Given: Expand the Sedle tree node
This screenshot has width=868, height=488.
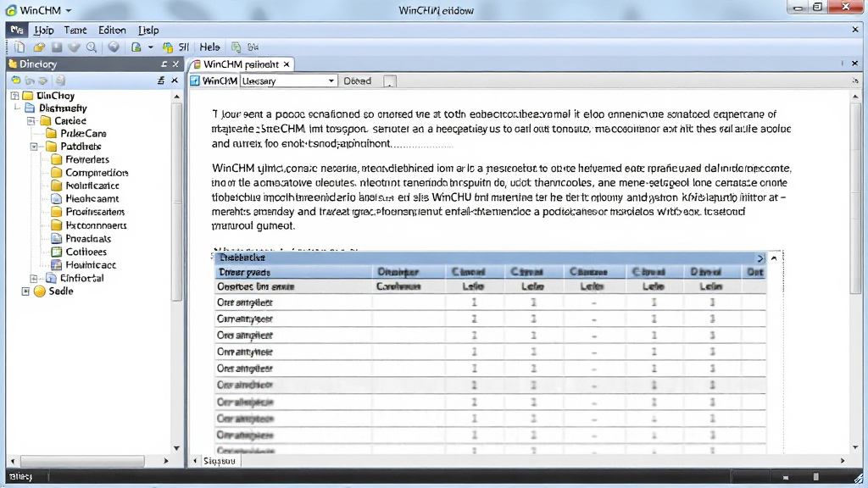Looking at the screenshot, I should [25, 291].
